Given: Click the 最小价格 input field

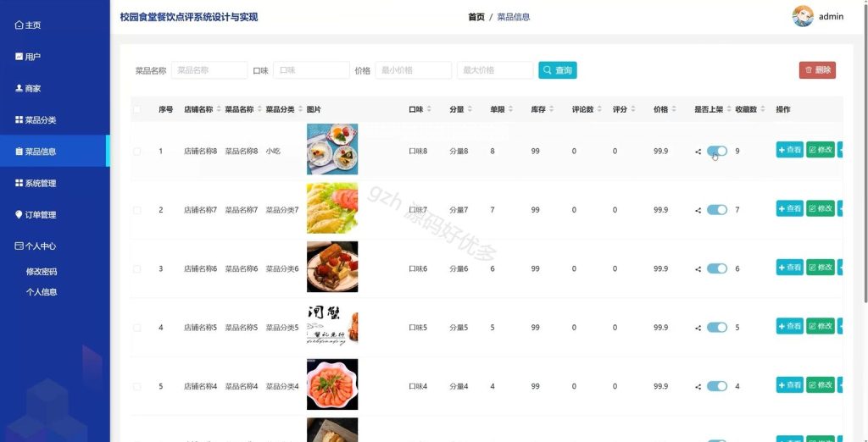Looking at the screenshot, I should coord(414,70).
